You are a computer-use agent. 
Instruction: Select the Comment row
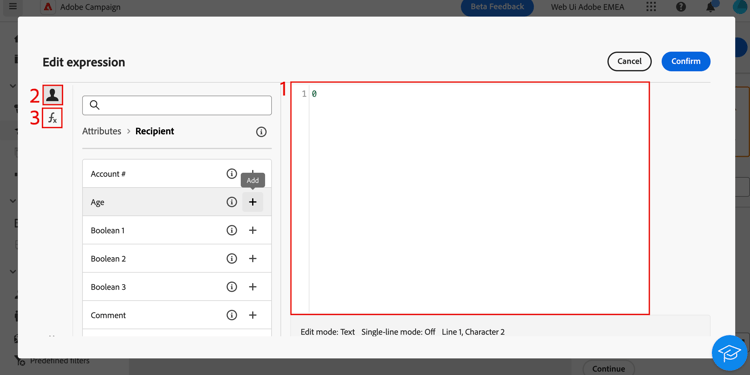click(177, 315)
